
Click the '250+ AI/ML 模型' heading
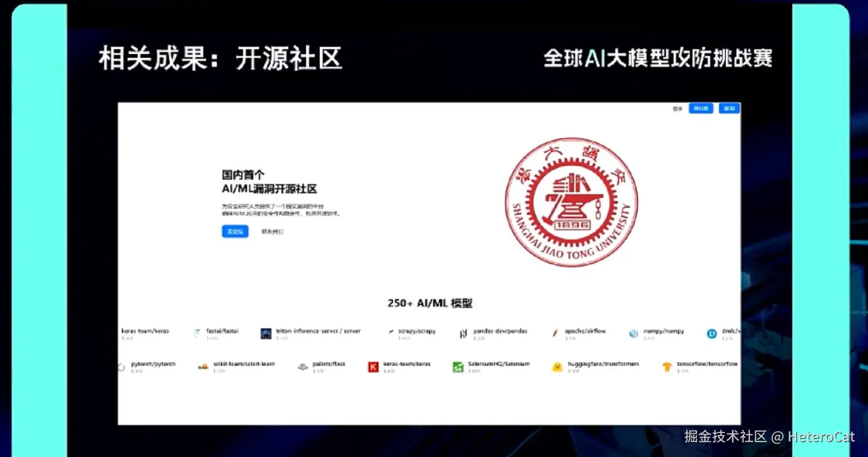[430, 303]
